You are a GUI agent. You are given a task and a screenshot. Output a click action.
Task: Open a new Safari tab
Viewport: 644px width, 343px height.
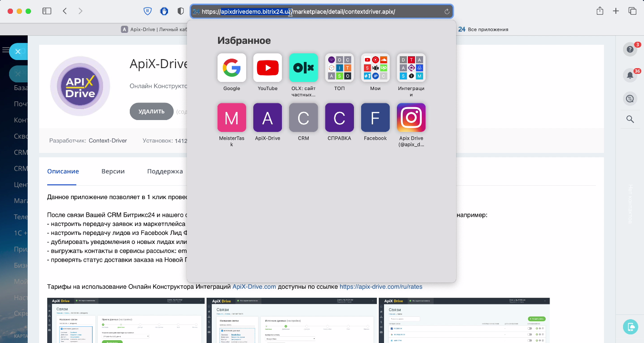click(x=616, y=11)
